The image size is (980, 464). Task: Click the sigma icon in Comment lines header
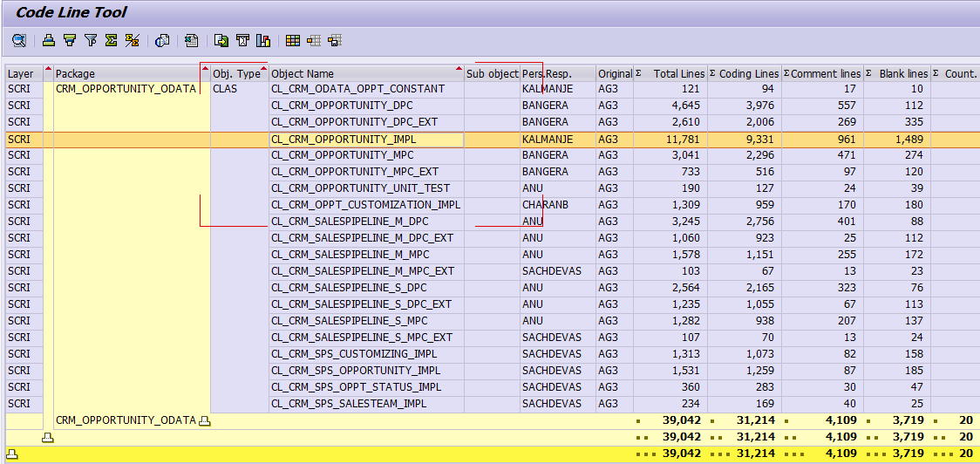click(786, 73)
